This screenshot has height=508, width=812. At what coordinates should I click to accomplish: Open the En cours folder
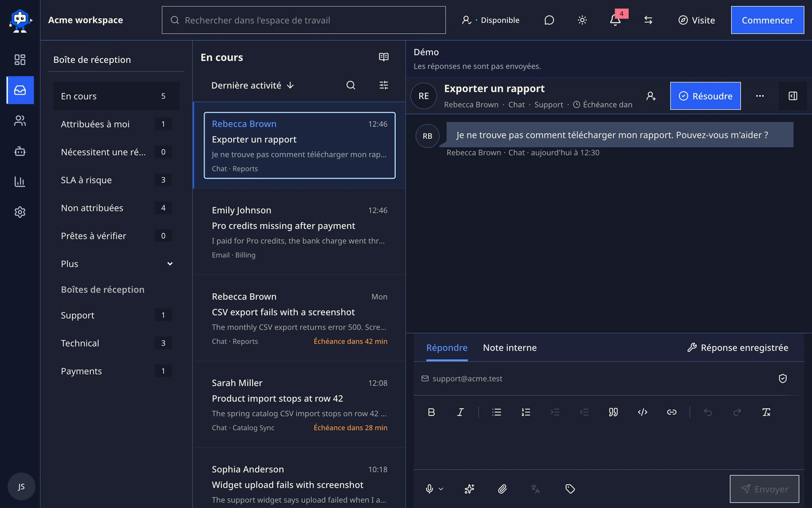click(x=116, y=96)
